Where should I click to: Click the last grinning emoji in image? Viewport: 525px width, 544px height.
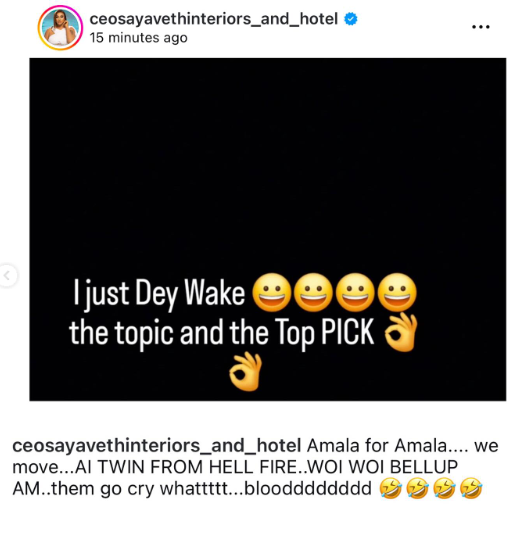click(x=397, y=292)
